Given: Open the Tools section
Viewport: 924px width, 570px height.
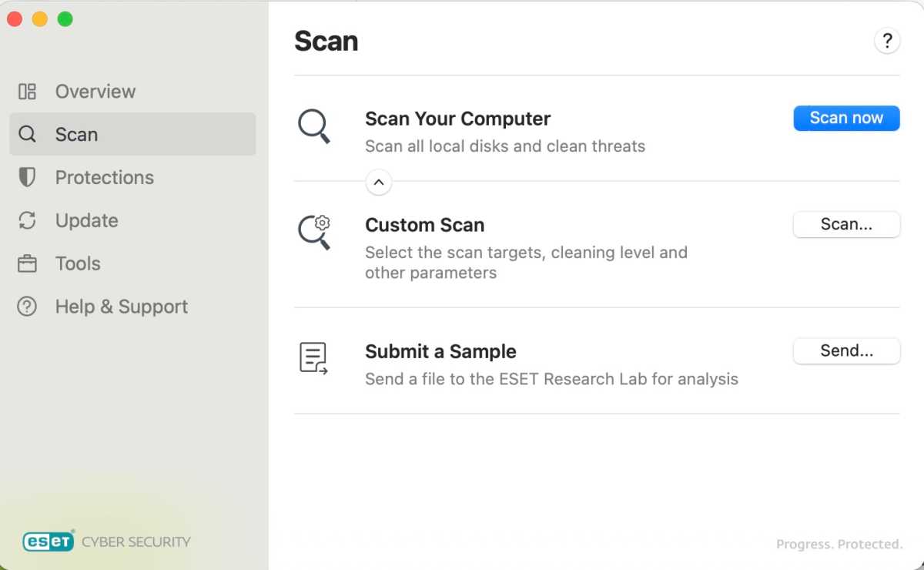Looking at the screenshot, I should pos(78,264).
